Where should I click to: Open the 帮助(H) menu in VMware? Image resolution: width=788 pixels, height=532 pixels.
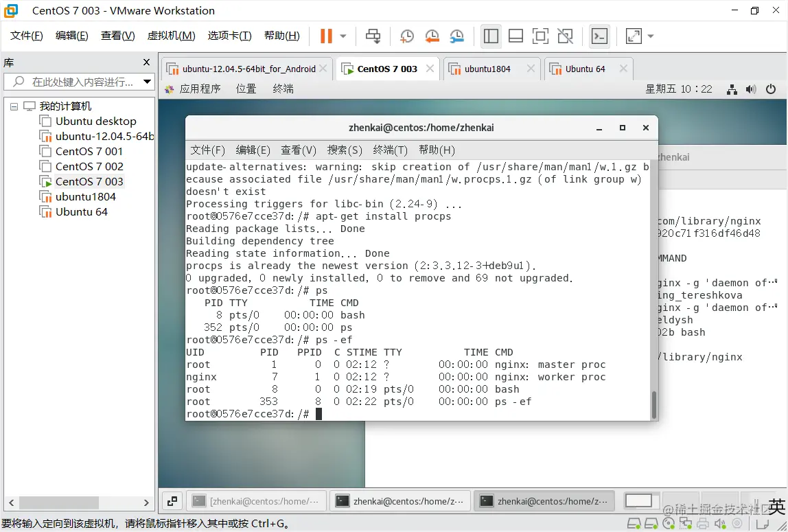pos(282,36)
